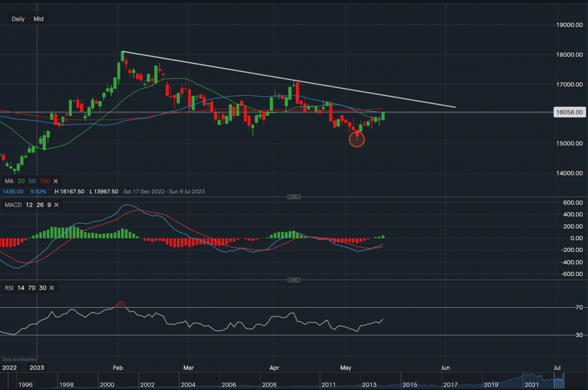Open the MA indicator settings label
Screen dimensions: 588x390
click(x=9, y=181)
